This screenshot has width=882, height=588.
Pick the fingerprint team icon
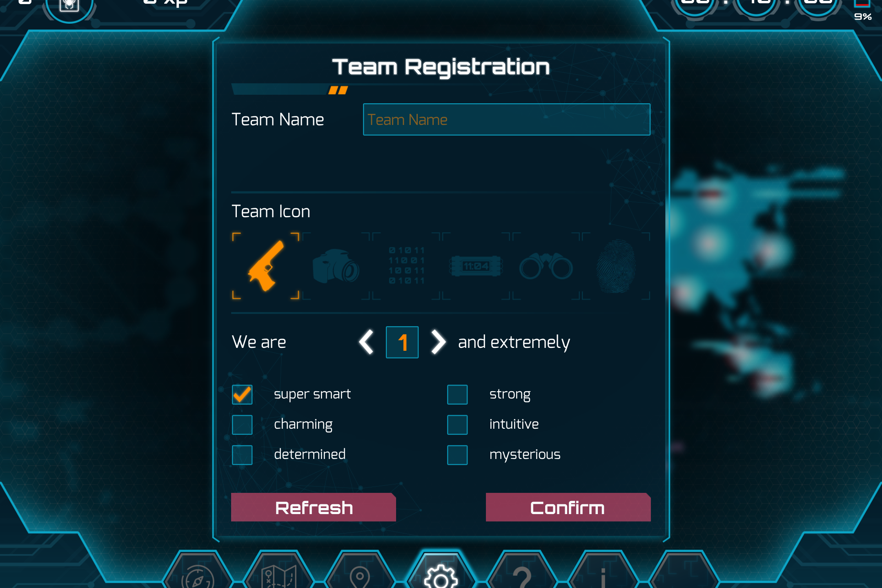616,266
